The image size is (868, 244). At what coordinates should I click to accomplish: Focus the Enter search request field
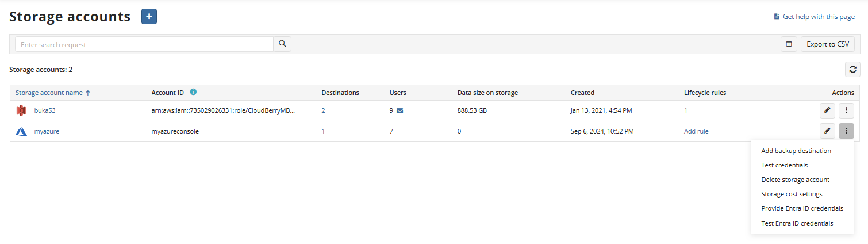coord(144,44)
